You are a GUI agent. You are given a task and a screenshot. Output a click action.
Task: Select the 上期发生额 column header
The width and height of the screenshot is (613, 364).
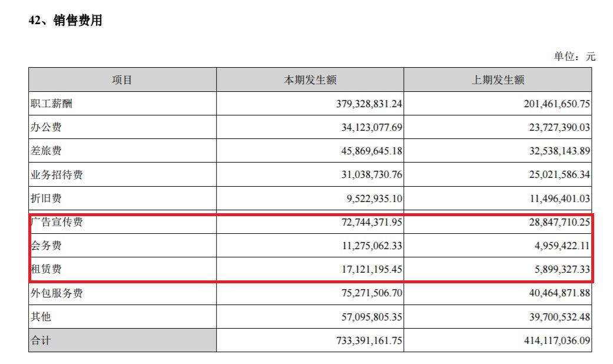point(498,80)
